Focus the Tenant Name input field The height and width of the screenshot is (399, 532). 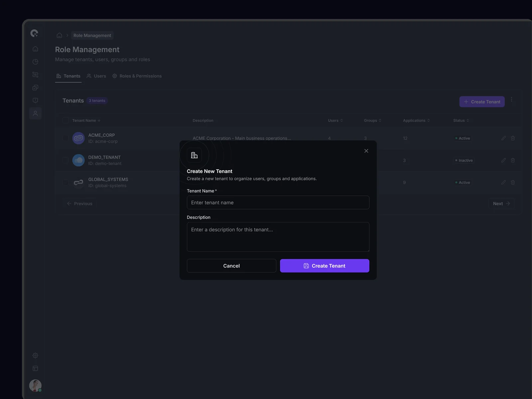coord(278,202)
